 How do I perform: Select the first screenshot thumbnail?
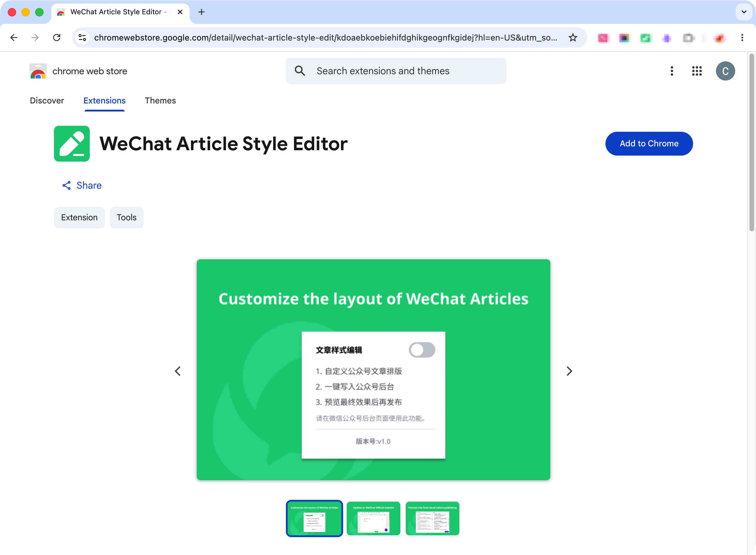pyautogui.click(x=314, y=518)
